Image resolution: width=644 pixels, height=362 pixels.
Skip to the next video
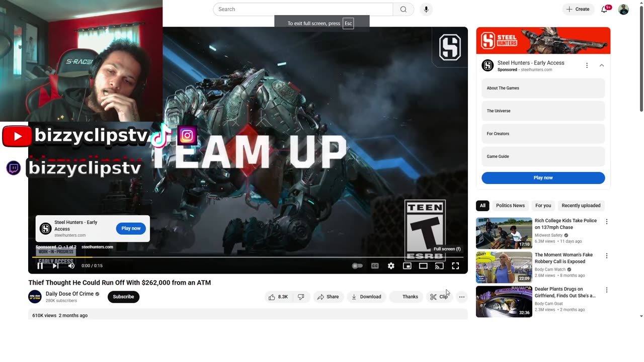(55, 265)
